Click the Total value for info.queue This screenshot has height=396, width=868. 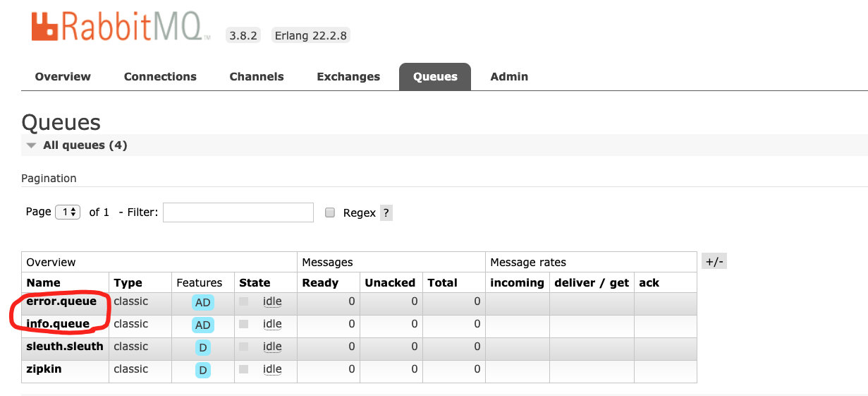coord(477,324)
